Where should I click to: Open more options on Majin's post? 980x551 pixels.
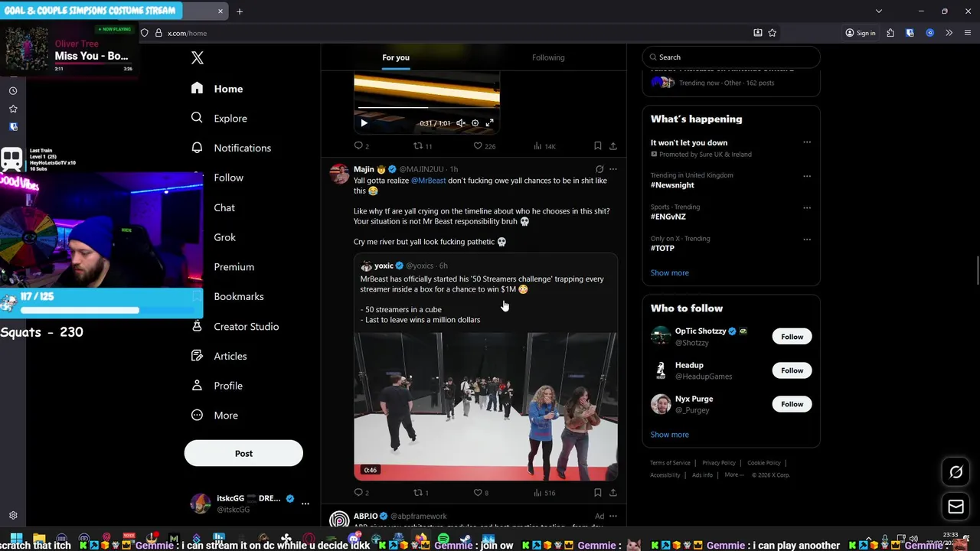612,169
